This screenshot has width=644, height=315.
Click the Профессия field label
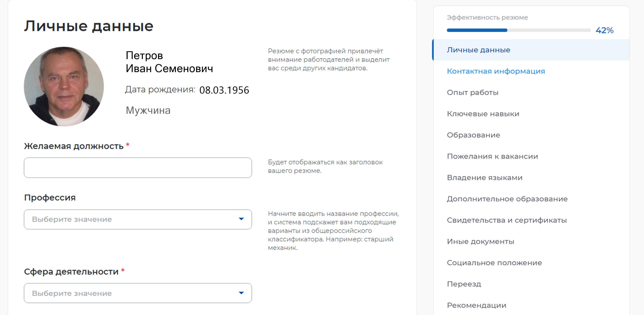pos(50,198)
